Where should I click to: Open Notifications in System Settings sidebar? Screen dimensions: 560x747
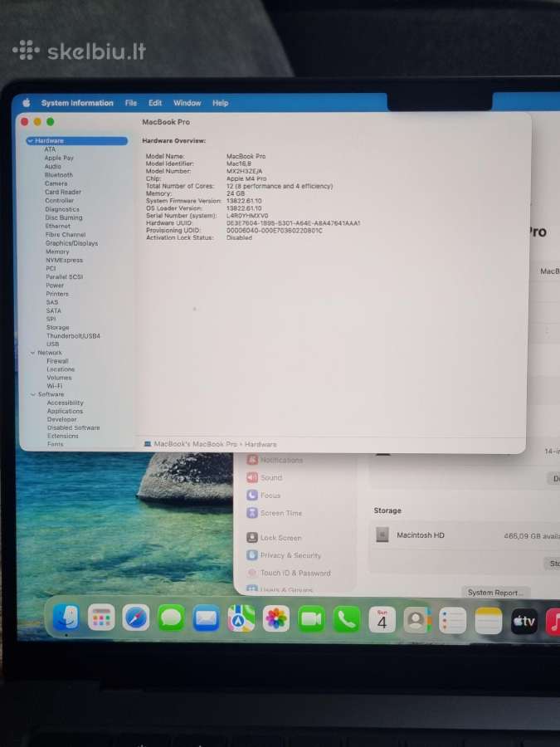point(275,460)
